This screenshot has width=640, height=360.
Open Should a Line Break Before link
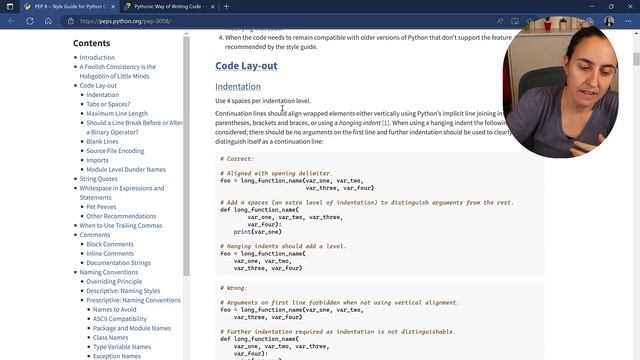134,127
